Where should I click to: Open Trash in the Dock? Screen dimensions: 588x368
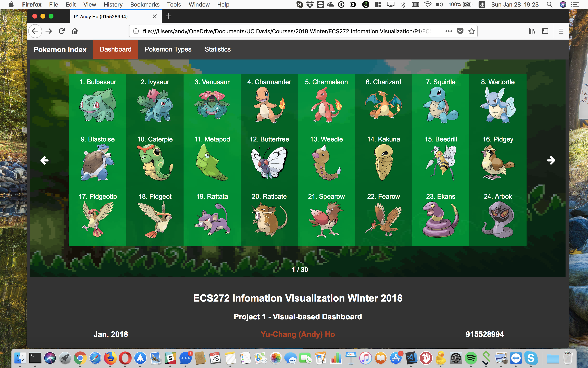568,358
